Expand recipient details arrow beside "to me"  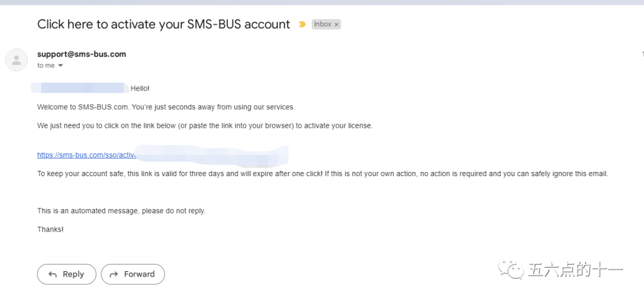tap(60, 66)
